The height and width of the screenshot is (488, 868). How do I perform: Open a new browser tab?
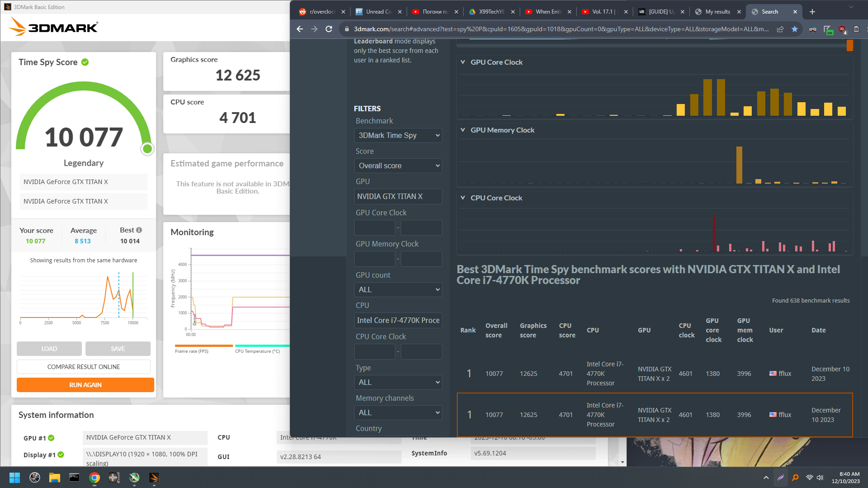tap(812, 12)
